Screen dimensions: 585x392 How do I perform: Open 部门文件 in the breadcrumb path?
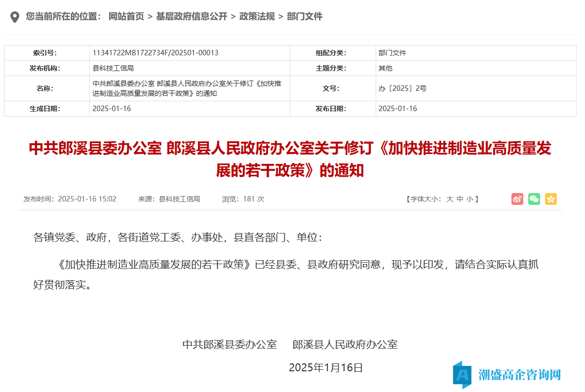tap(305, 16)
